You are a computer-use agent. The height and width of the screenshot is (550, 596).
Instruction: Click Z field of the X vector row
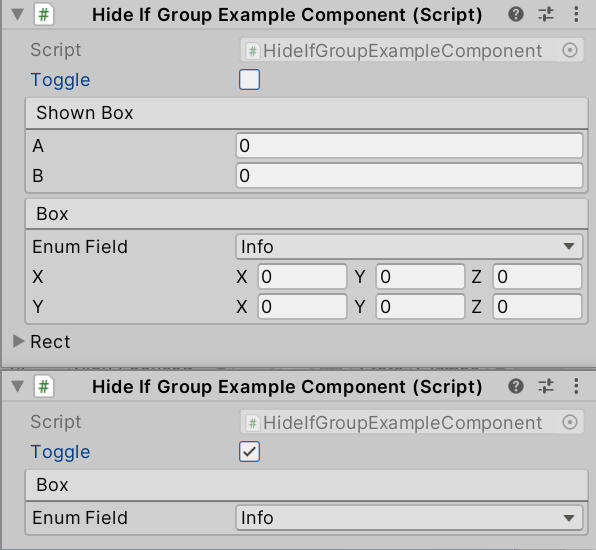coord(537,276)
